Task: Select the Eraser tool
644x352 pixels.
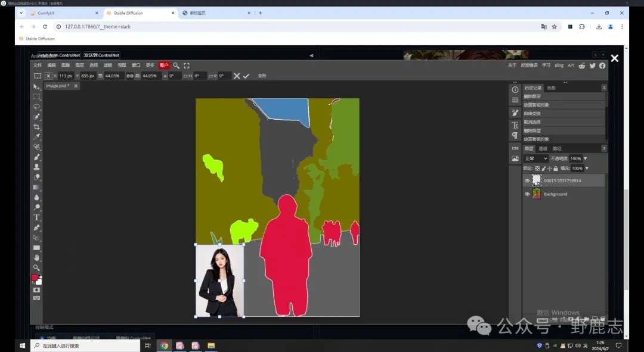Action: pos(36,177)
